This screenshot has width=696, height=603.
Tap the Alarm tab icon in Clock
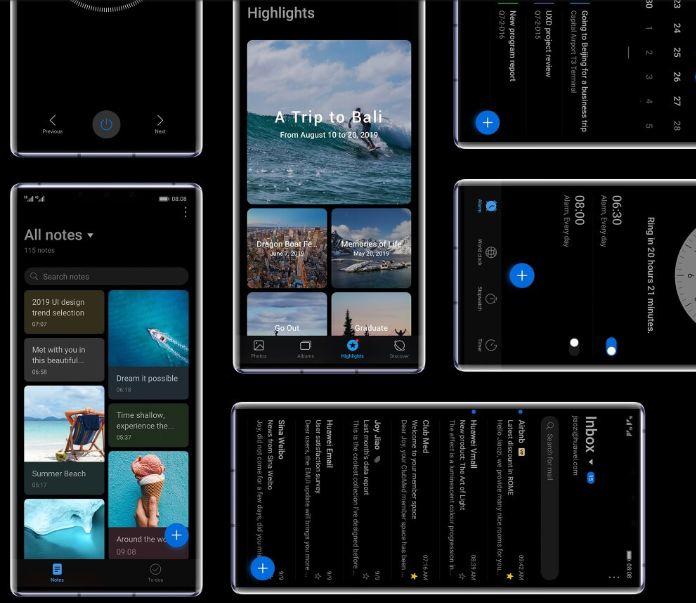pyautogui.click(x=490, y=206)
